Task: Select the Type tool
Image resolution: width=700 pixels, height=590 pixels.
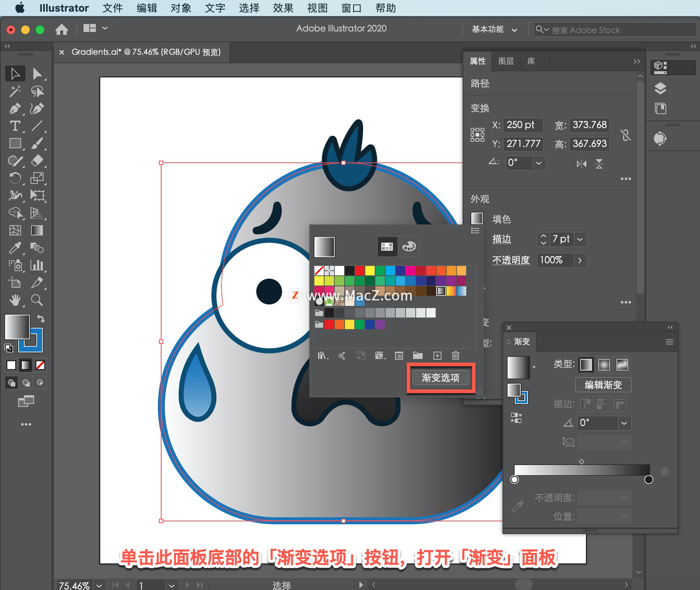Action: [x=15, y=126]
